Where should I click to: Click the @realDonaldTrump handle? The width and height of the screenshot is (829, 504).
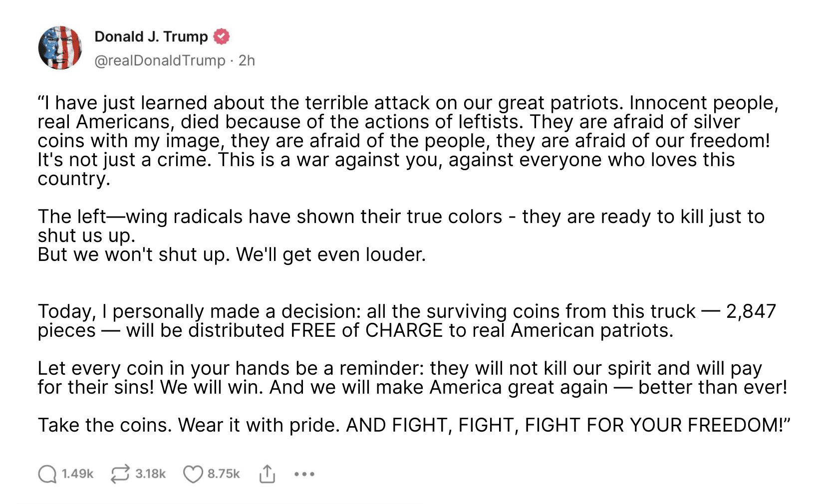click(160, 60)
